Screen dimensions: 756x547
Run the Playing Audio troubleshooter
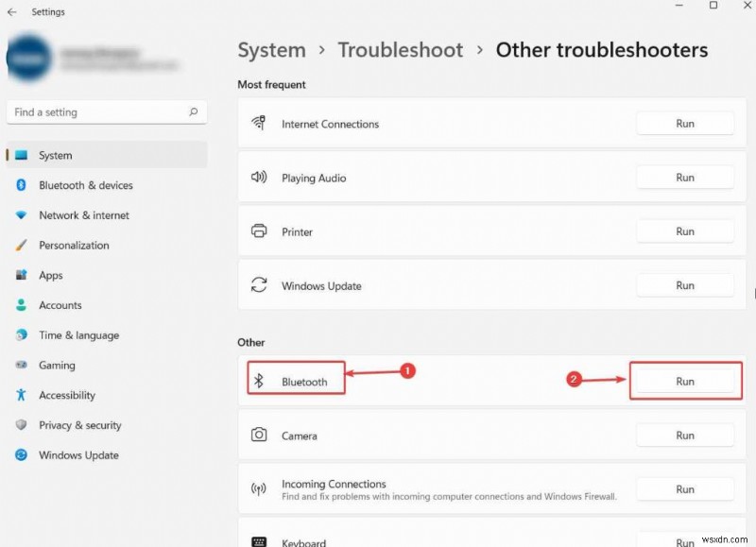coord(684,178)
